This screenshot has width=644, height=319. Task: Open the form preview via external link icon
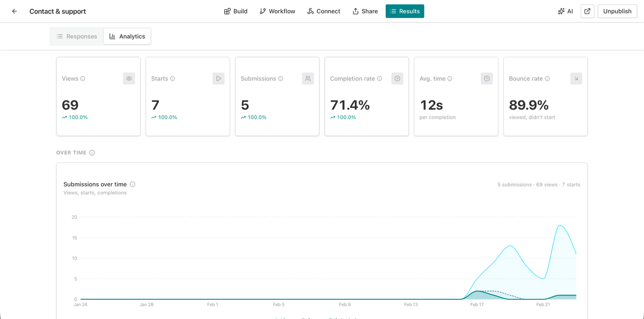tap(587, 11)
